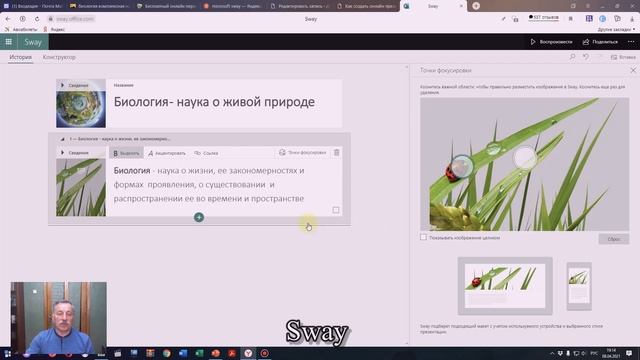Select the grass image thumbnail in card
This screenshot has width=640, height=360.
[x=81, y=187]
